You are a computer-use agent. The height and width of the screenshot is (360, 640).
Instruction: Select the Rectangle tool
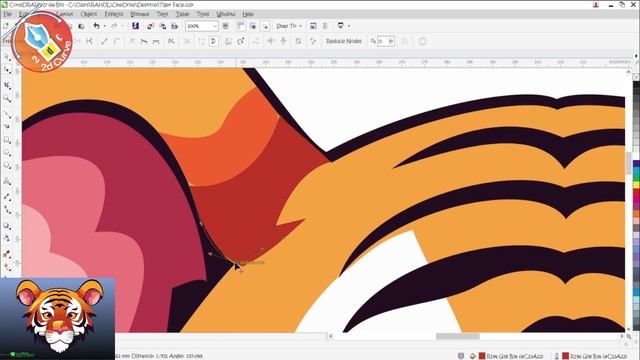click(7, 140)
